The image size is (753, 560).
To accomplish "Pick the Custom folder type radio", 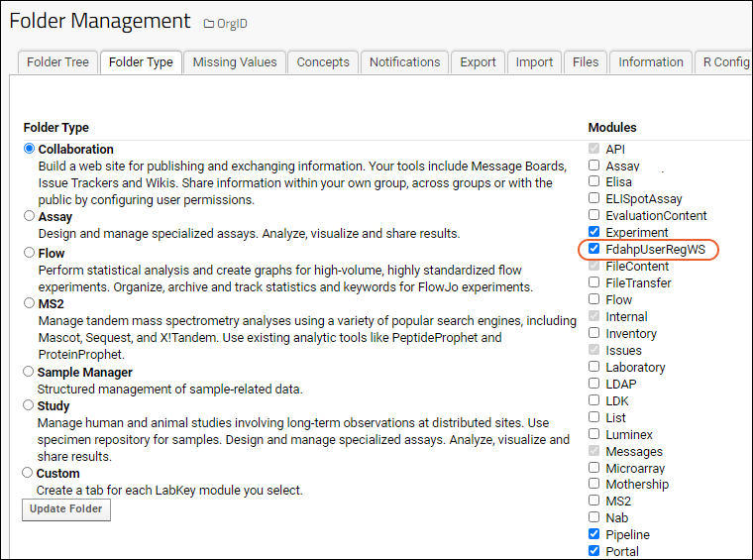I will click(29, 473).
